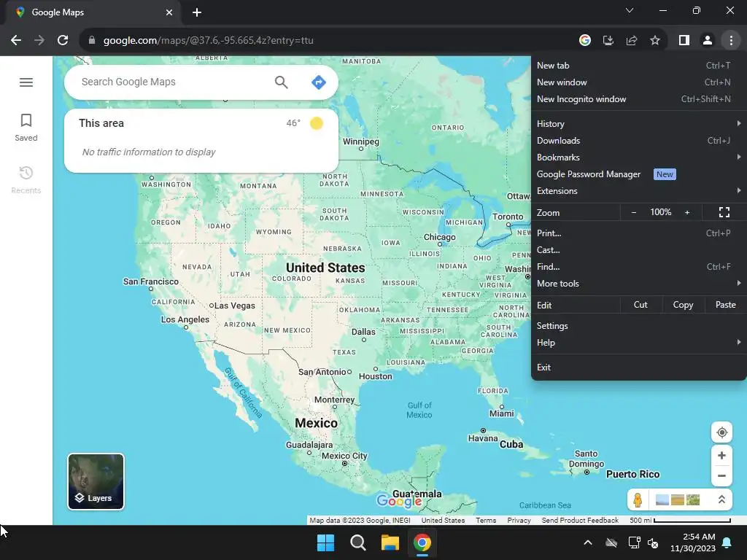
Task: Click the Google account G icon
Action: [x=584, y=41]
